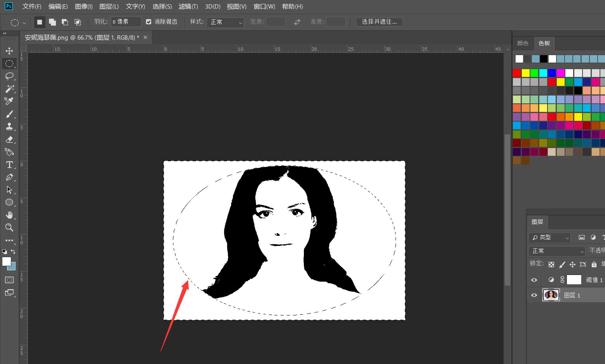
Task: Close the 安妮海瑟薇.png document tab
Action: pyautogui.click(x=145, y=37)
